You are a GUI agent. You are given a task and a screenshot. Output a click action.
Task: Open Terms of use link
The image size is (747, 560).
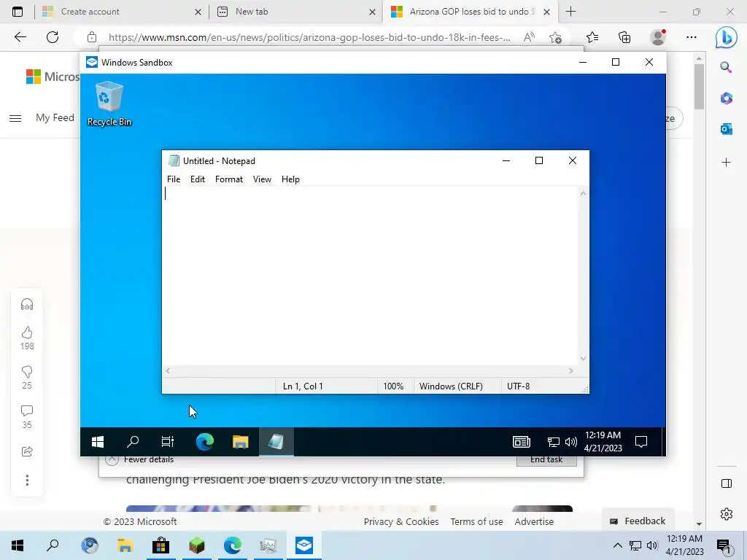[476, 521]
